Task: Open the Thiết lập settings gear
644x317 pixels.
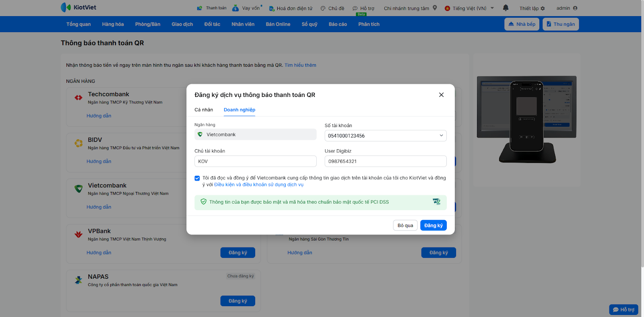Action: click(543, 8)
